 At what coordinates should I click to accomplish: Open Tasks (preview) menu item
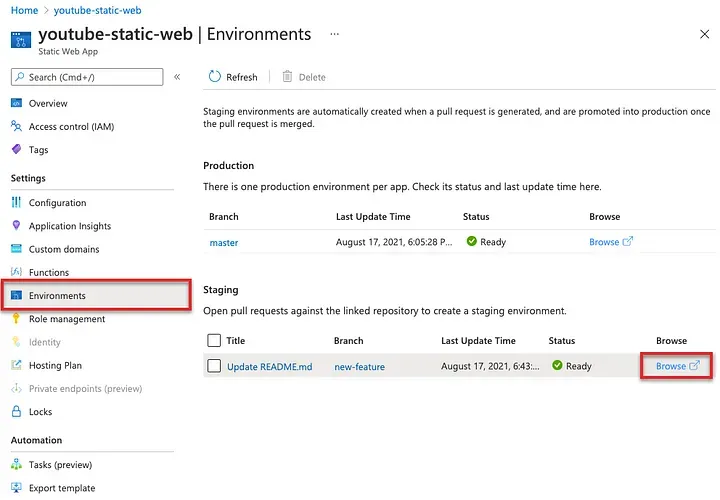tap(60, 465)
